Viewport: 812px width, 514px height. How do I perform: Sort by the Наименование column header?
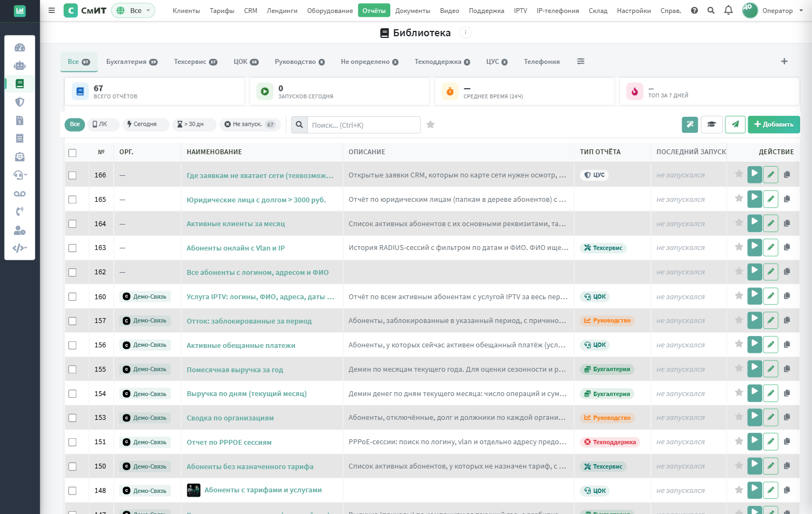click(214, 152)
